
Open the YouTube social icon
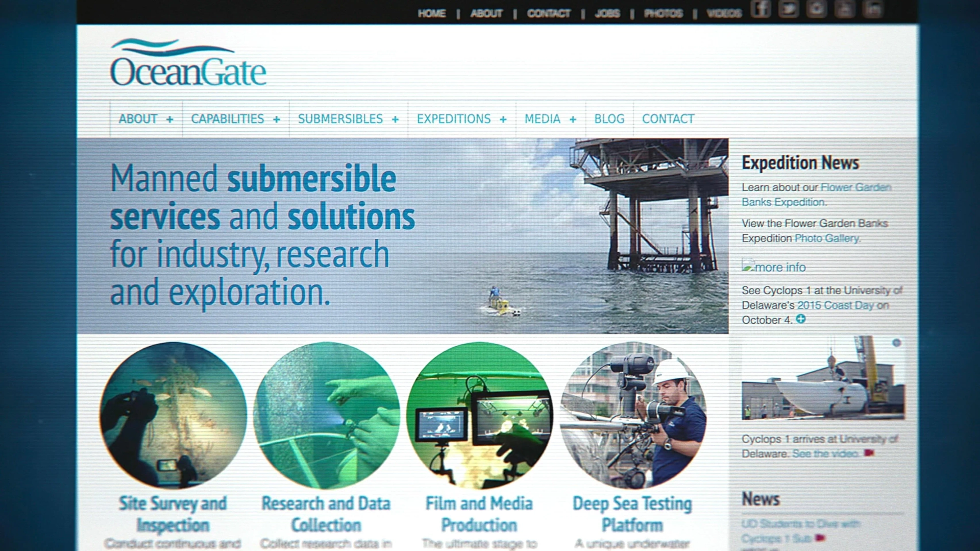[x=845, y=9]
